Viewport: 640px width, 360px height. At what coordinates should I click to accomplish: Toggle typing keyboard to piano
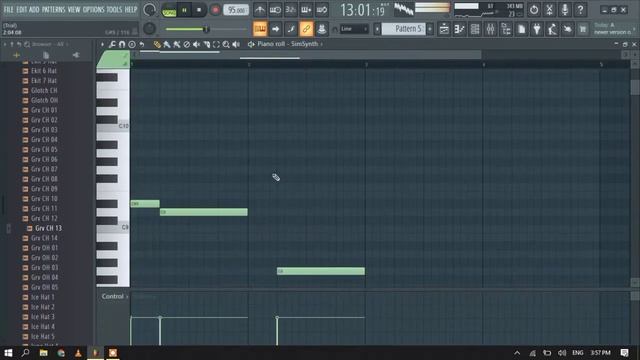click(x=260, y=29)
